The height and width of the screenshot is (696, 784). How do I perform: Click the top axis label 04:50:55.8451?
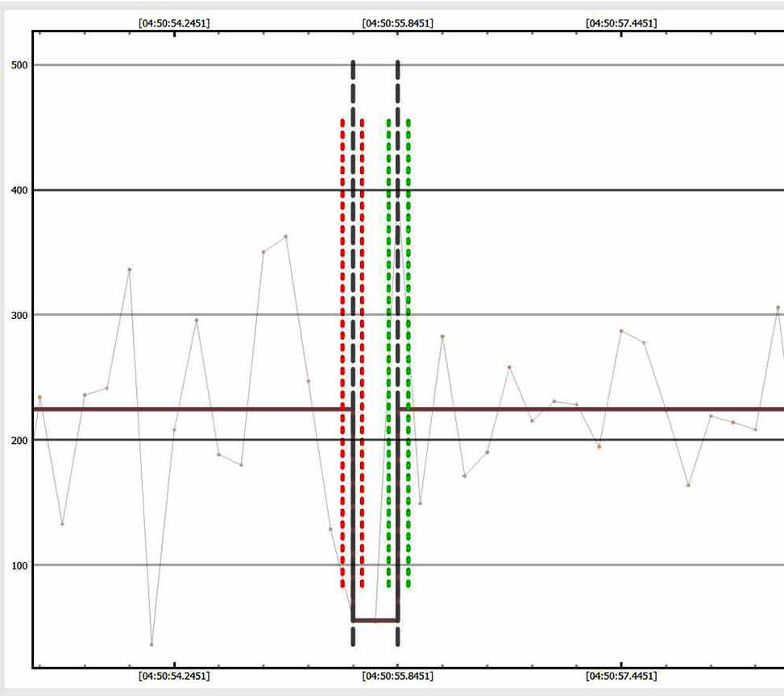click(397, 23)
